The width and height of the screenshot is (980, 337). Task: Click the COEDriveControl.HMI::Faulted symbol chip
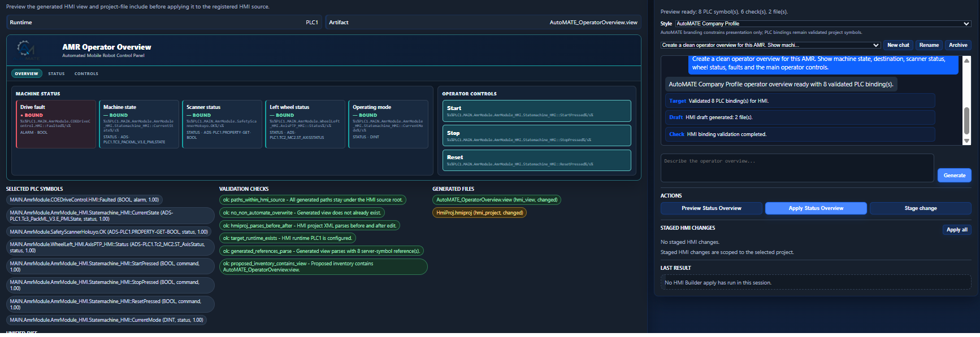[84, 200]
